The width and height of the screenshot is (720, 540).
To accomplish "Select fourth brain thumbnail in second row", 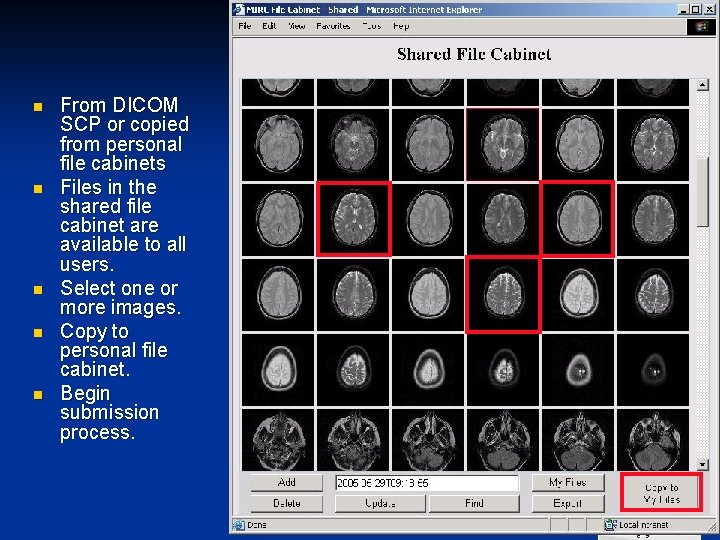I will coord(503,145).
